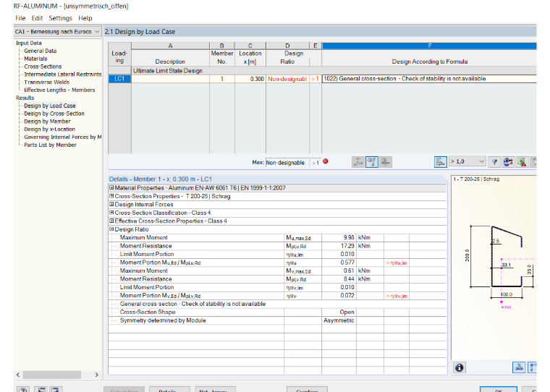Screen dimensions: 550x392
Task: Toggle the colored result bars icon
Action: (440, 162)
